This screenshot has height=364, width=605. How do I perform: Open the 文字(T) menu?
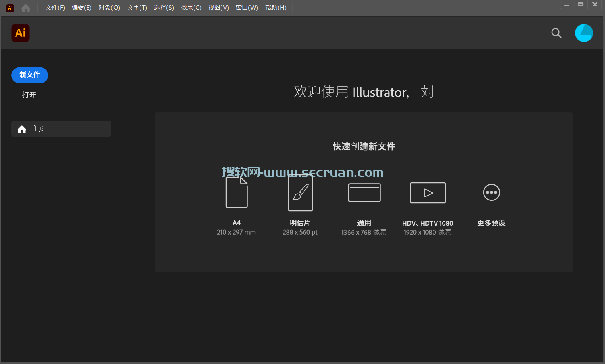(x=137, y=8)
